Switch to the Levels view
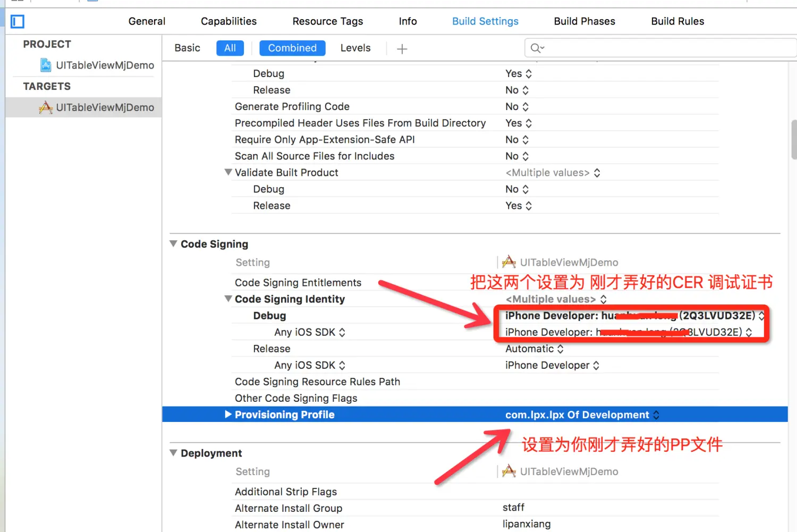Image resolution: width=797 pixels, height=532 pixels. [355, 48]
